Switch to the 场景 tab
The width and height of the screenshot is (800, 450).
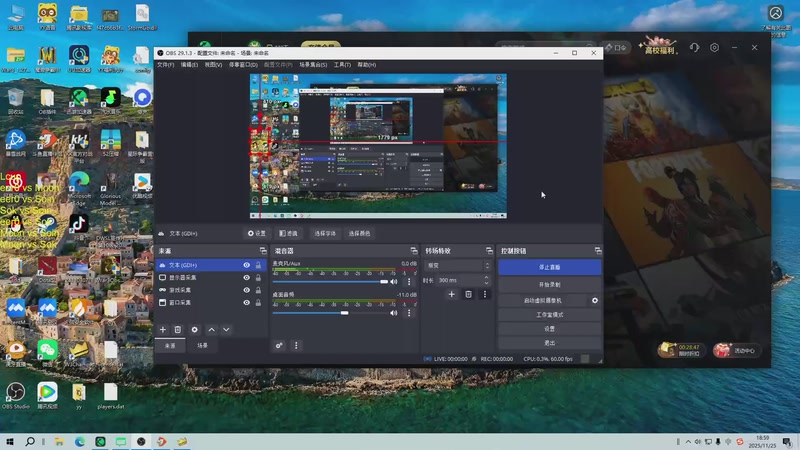tap(203, 345)
